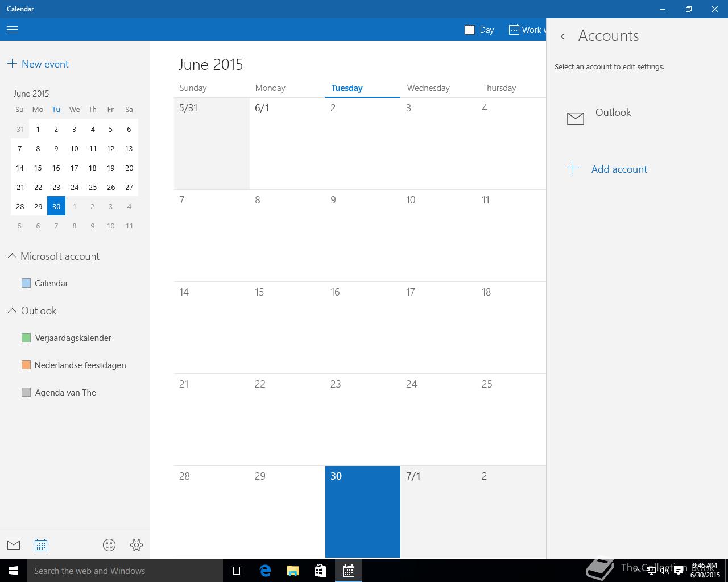Select June 15 in the mini calendar

click(38, 168)
